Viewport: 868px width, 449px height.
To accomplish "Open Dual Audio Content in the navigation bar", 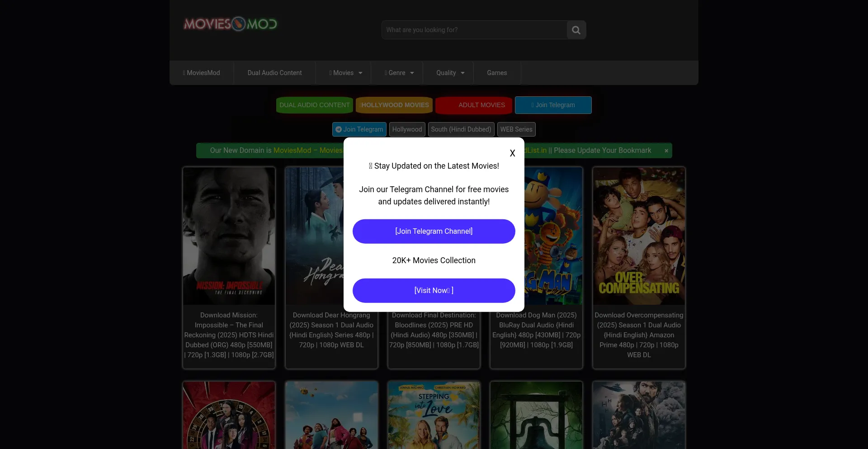I will (x=274, y=73).
